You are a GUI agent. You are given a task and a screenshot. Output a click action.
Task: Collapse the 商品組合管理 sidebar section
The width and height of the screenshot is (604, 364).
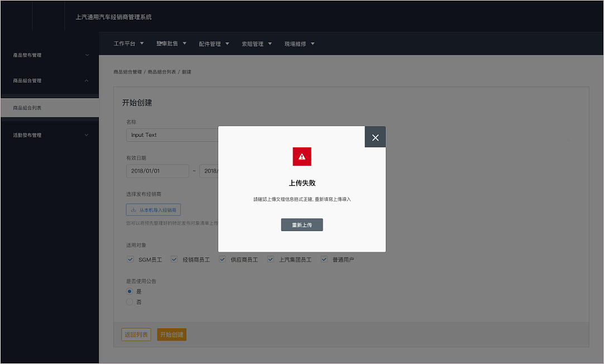(x=49, y=80)
